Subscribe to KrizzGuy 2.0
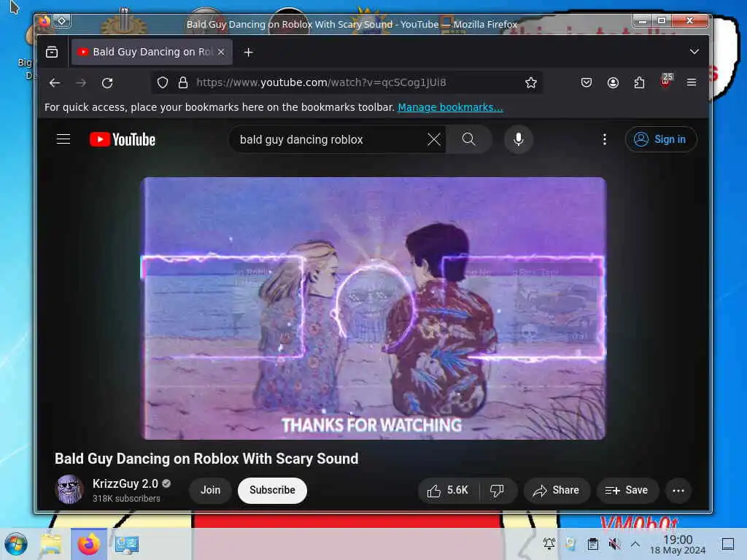This screenshot has height=560, width=747. pyautogui.click(x=273, y=491)
